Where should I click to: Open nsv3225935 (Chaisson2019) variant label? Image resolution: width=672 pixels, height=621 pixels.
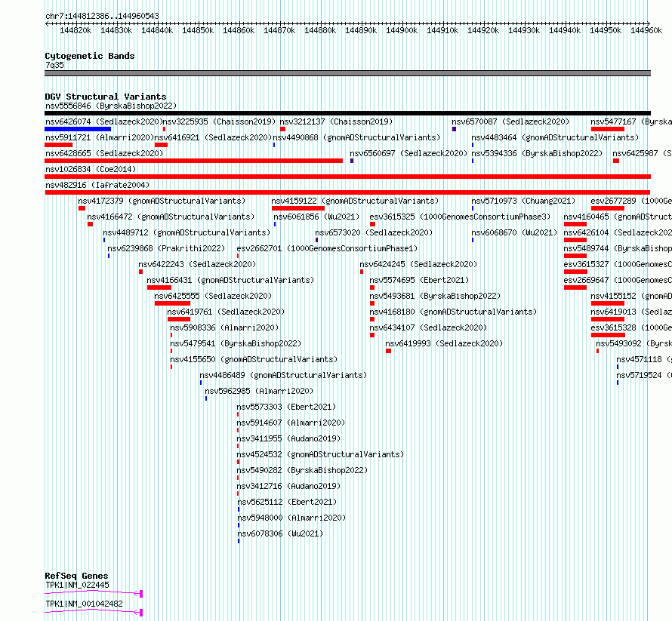219,121
